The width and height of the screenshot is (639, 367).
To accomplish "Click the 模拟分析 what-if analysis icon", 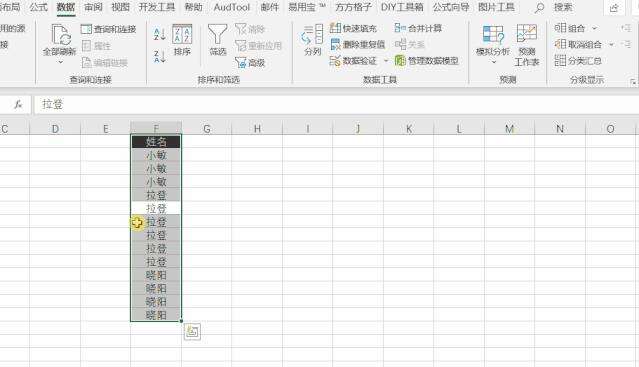I will click(493, 35).
